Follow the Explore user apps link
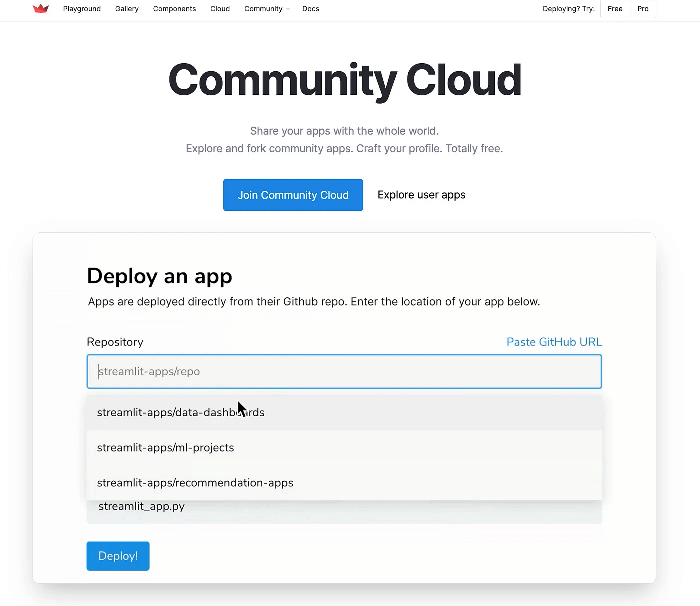Image resolution: width=700 pixels, height=606 pixels. point(421,195)
